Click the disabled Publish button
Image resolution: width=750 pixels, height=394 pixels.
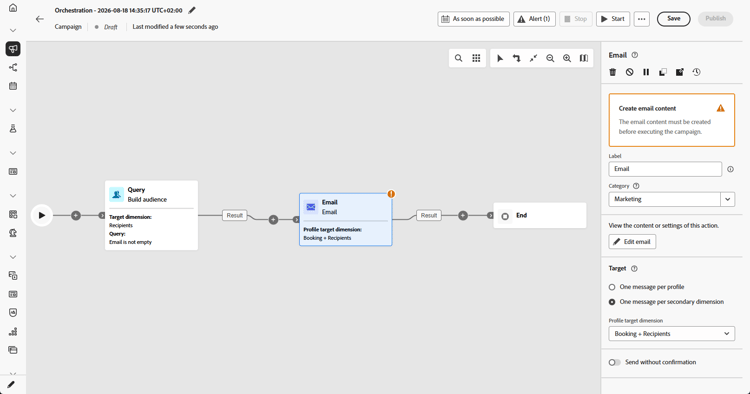(716, 19)
